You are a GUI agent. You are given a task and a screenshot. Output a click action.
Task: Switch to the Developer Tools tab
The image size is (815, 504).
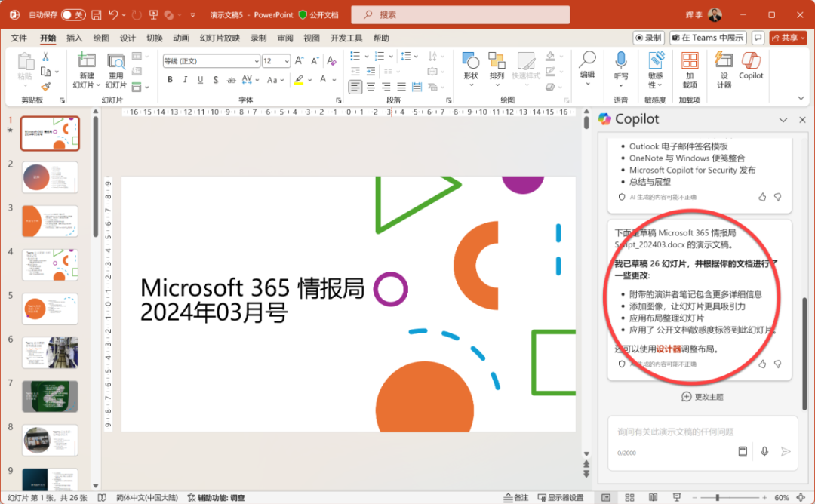346,38
